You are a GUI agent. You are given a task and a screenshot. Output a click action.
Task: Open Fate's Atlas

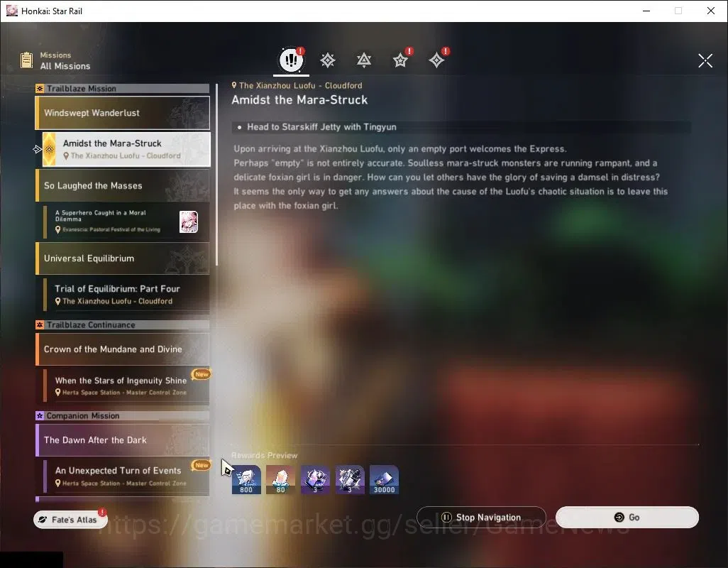pos(70,520)
